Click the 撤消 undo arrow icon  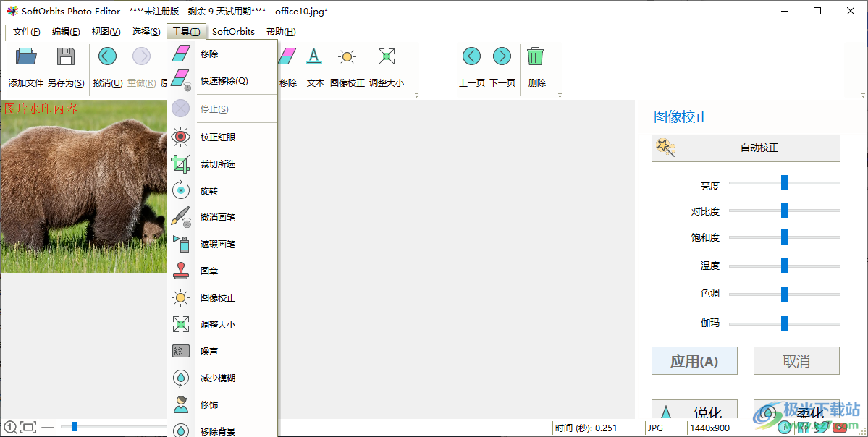click(107, 56)
